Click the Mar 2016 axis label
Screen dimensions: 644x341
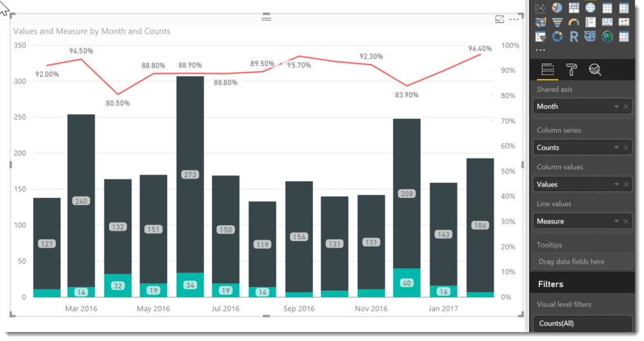tap(81, 309)
